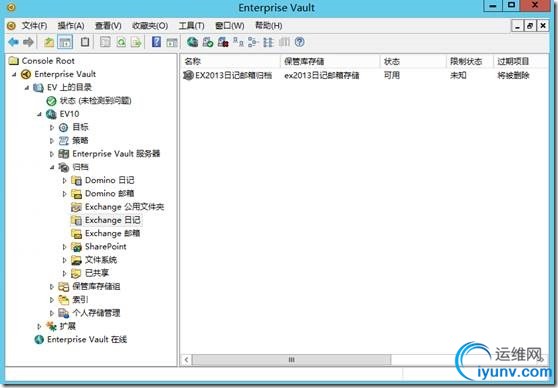Expand the 保管库存储组 node
This screenshot has height=388, width=558.
coord(52,287)
